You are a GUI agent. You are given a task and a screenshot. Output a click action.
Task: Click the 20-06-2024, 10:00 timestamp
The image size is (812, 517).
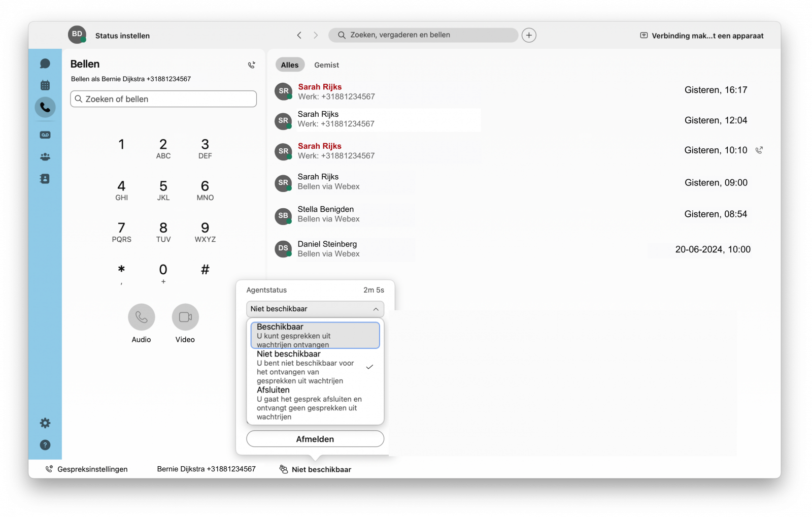(713, 249)
